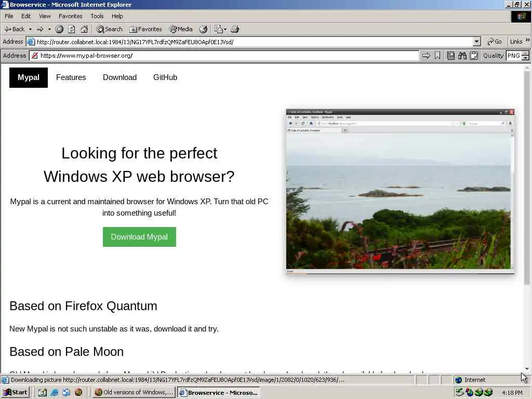The height and width of the screenshot is (399, 532).
Task: Click the Quality stepper up arrow
Action: coord(526,54)
